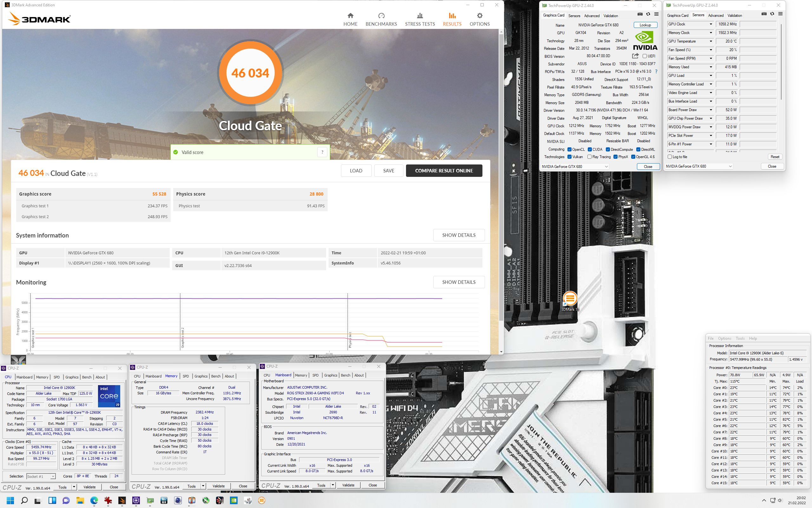Switch to Advanced tab in right GPU-Z window
Screen dimensions: 812x508
click(x=716, y=16)
